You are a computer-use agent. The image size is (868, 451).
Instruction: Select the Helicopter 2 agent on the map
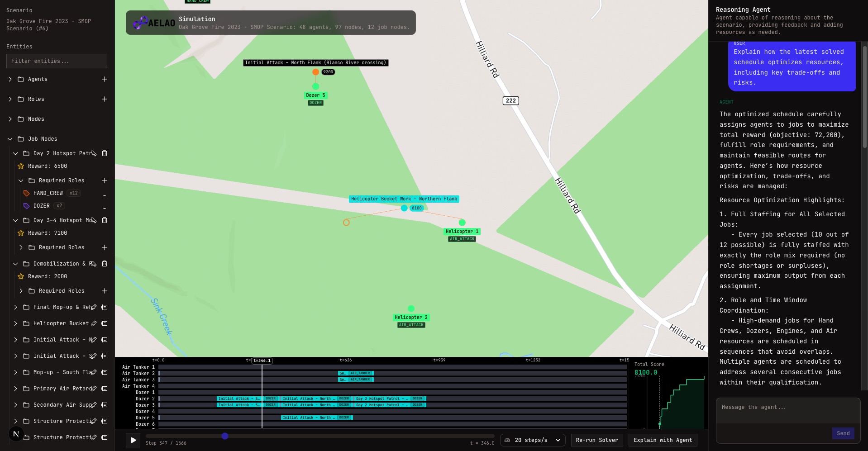click(x=411, y=309)
